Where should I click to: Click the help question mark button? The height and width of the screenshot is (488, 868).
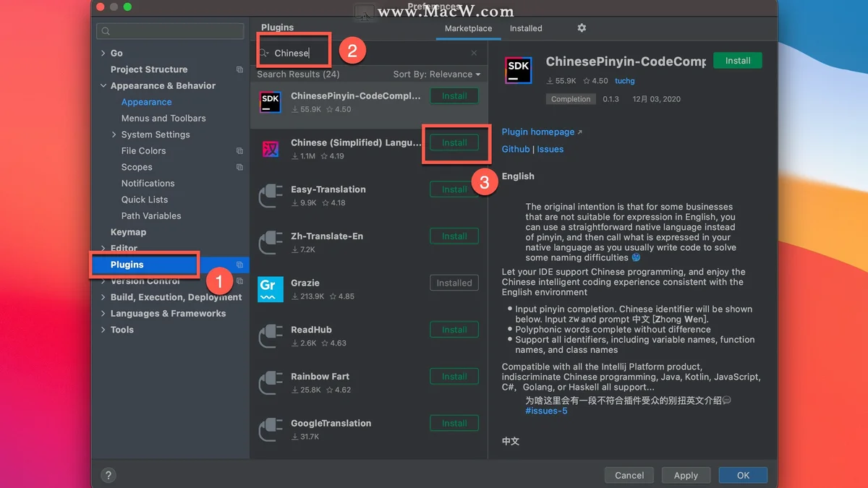tap(108, 475)
